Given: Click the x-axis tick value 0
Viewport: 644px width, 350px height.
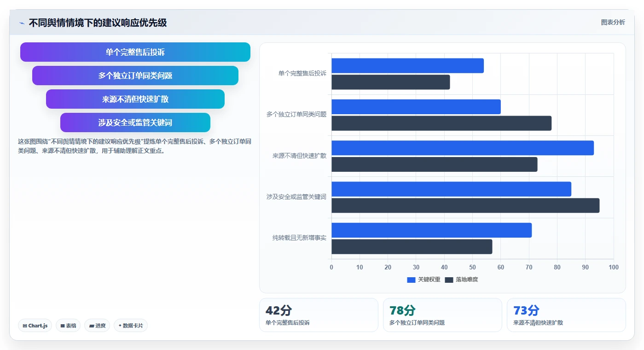Looking at the screenshot, I should 331,267.
